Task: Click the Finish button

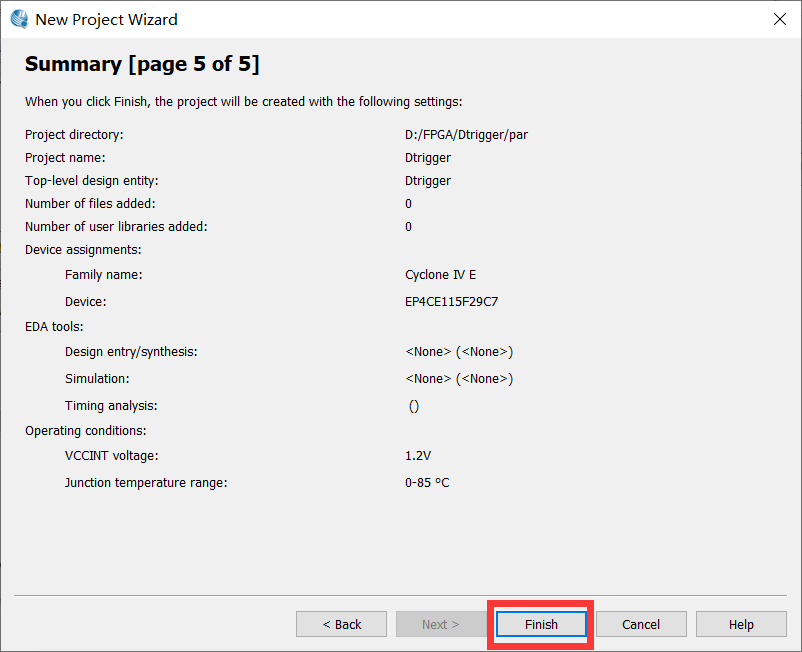Action: (541, 624)
